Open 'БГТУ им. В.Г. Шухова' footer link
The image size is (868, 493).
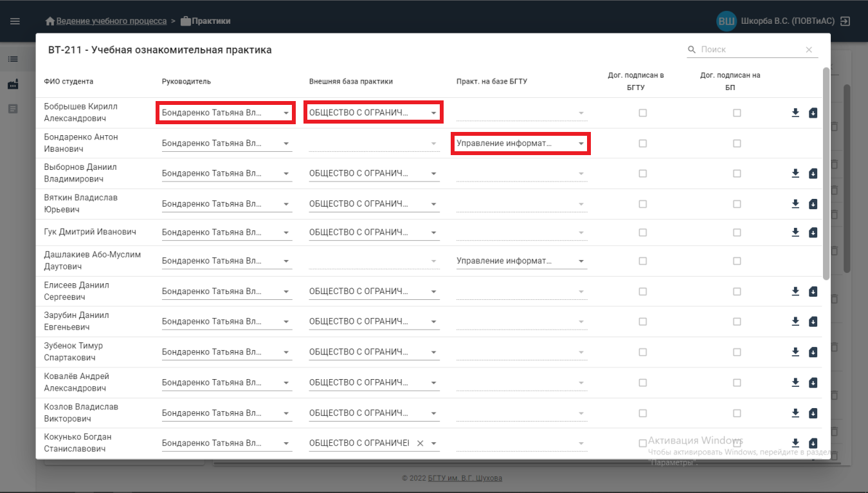465,478
